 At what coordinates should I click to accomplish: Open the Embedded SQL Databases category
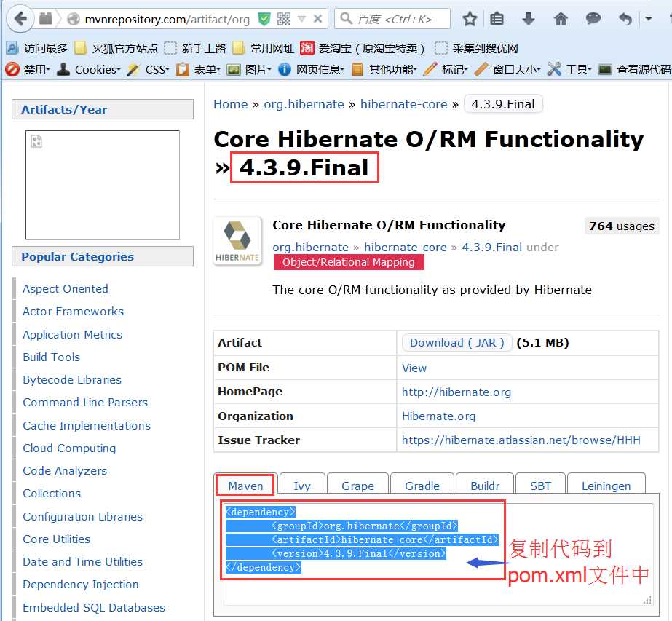point(93,607)
